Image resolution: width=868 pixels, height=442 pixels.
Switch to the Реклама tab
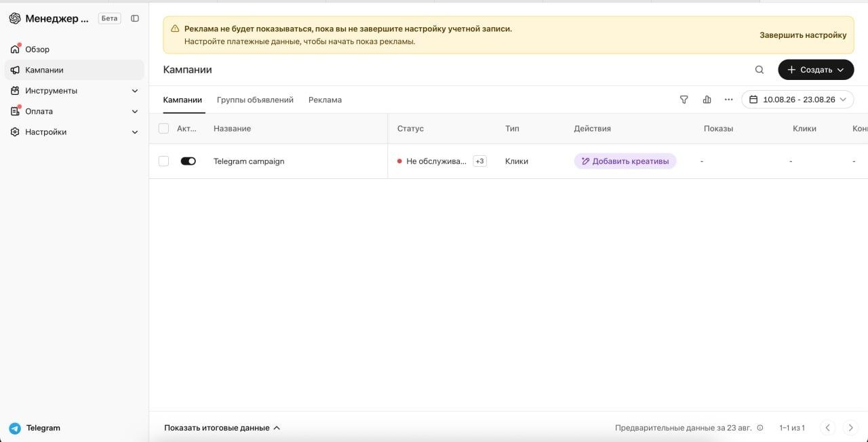[325, 100]
